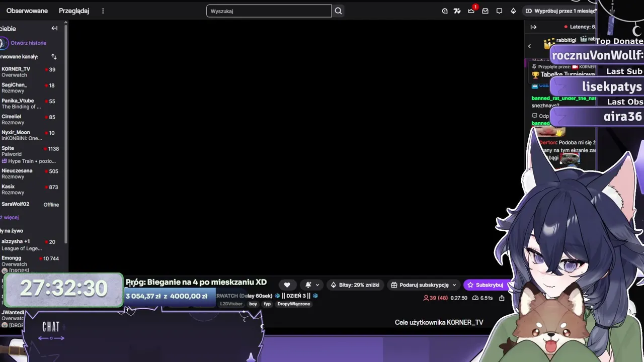Click the stream uptime 0:27:50
The width and height of the screenshot is (644, 362).
(x=459, y=298)
